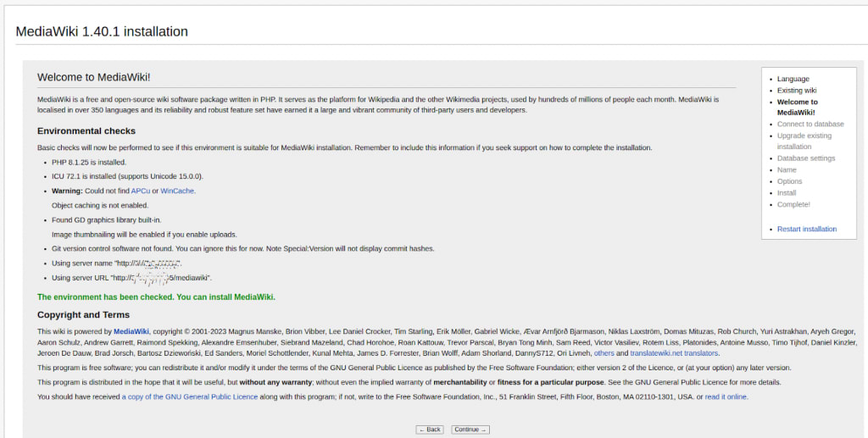Click 'MediaWiki is a free and open-source' intro paragraph
Image resolution: width=868 pixels, height=438 pixels.
click(378, 105)
